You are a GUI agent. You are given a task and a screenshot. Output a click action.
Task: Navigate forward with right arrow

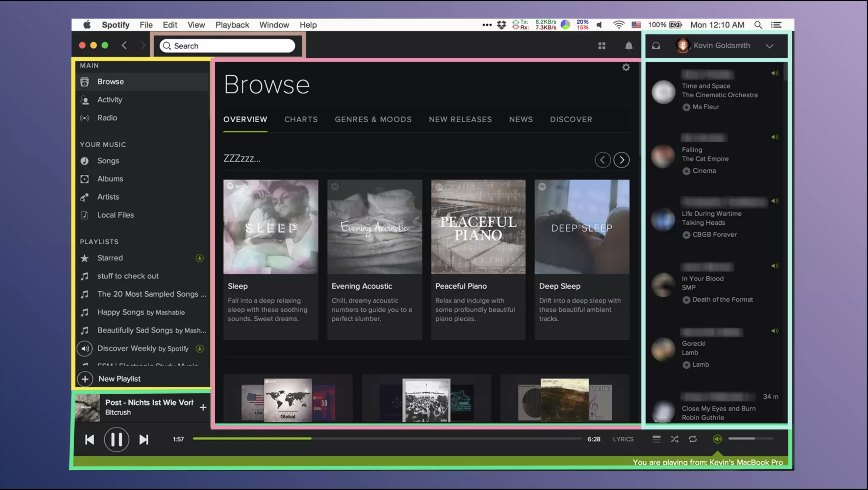tap(143, 45)
